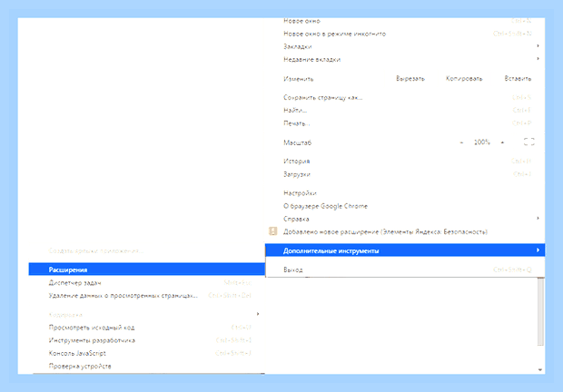563x392 pixels.
Task: Click the Вырезать button
Action: 410,79
